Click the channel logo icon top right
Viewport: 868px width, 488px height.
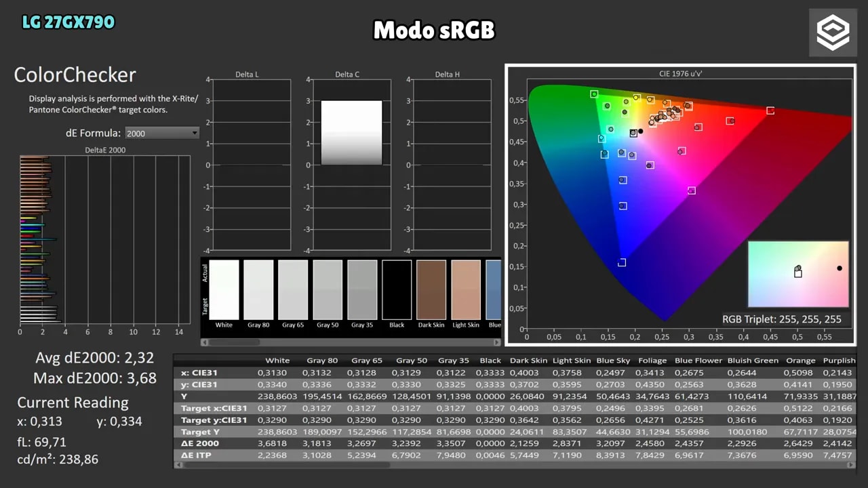point(833,33)
